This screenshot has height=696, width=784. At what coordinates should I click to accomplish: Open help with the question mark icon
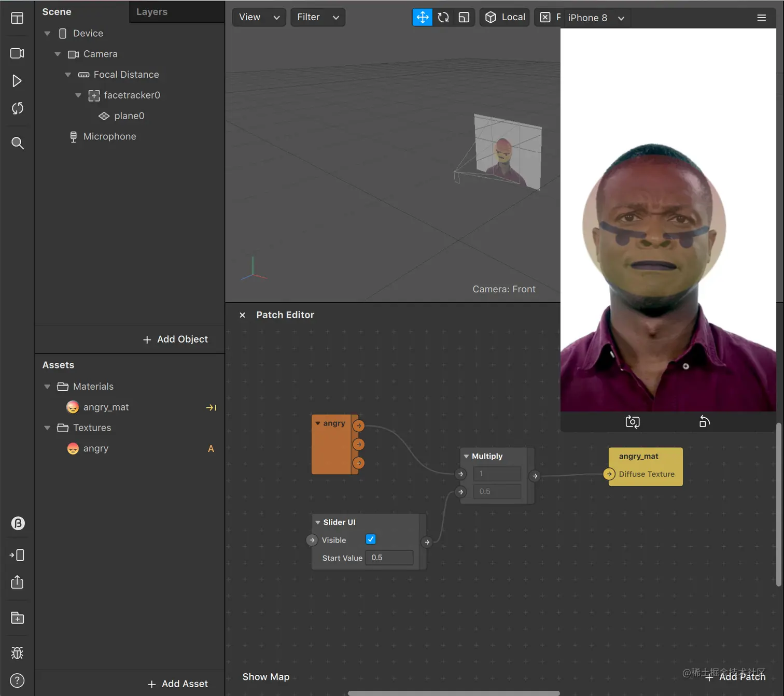pyautogui.click(x=17, y=680)
